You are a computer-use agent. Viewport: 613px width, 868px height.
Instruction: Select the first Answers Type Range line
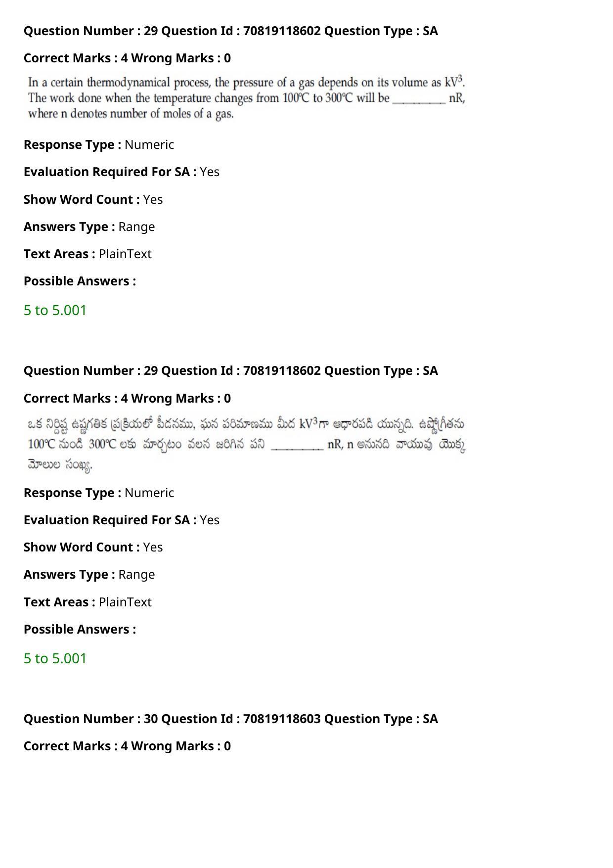coord(89,227)
